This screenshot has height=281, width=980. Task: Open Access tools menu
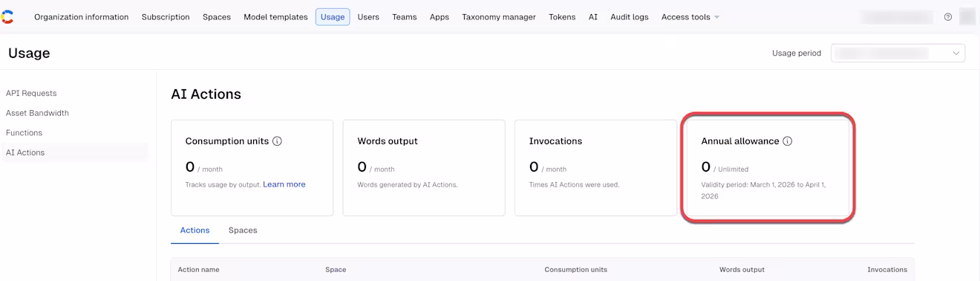tap(690, 17)
